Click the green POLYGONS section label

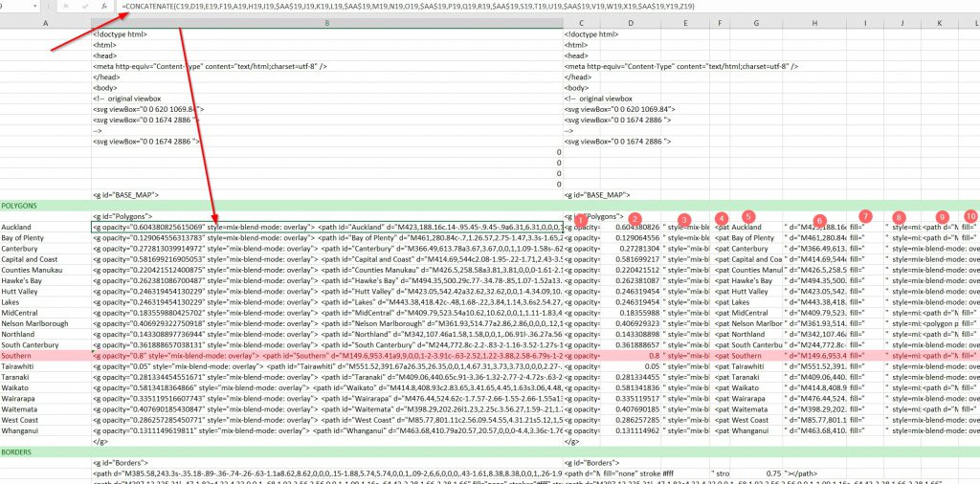21,206
